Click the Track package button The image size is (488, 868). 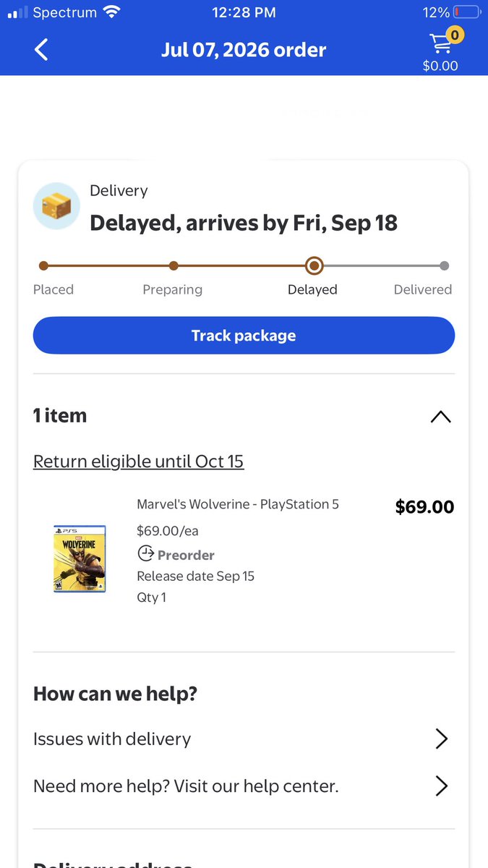coord(244,336)
